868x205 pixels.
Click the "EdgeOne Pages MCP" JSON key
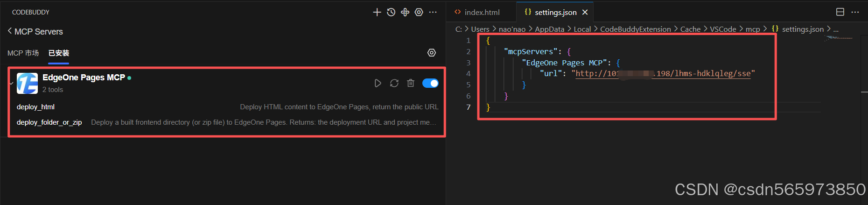click(x=564, y=63)
